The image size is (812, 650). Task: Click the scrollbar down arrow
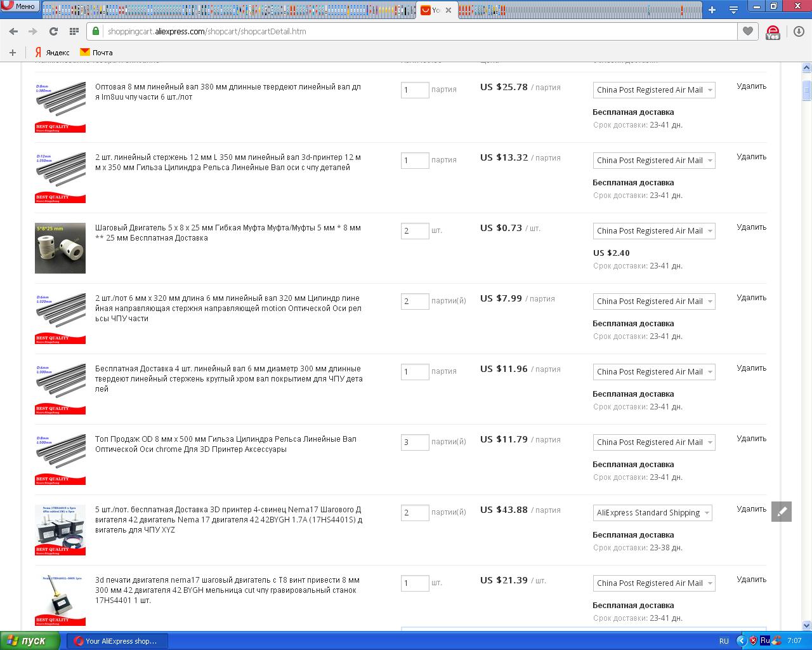(807, 625)
